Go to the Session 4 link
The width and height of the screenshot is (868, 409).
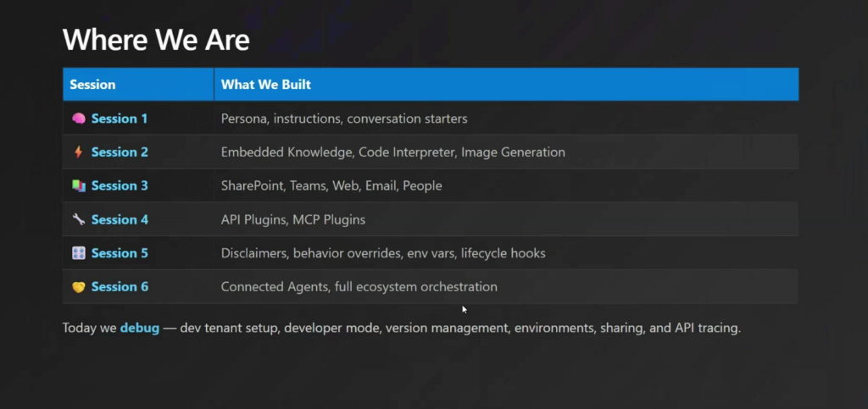coord(120,219)
